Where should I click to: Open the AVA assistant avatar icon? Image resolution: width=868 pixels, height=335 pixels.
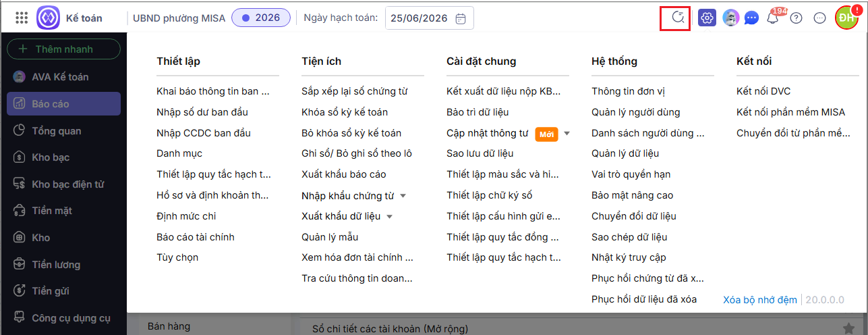[730, 18]
